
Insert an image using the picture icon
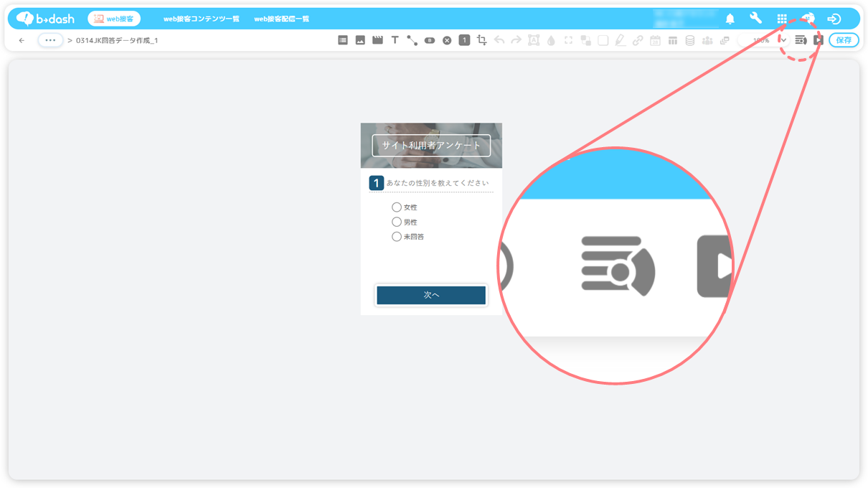pos(360,41)
